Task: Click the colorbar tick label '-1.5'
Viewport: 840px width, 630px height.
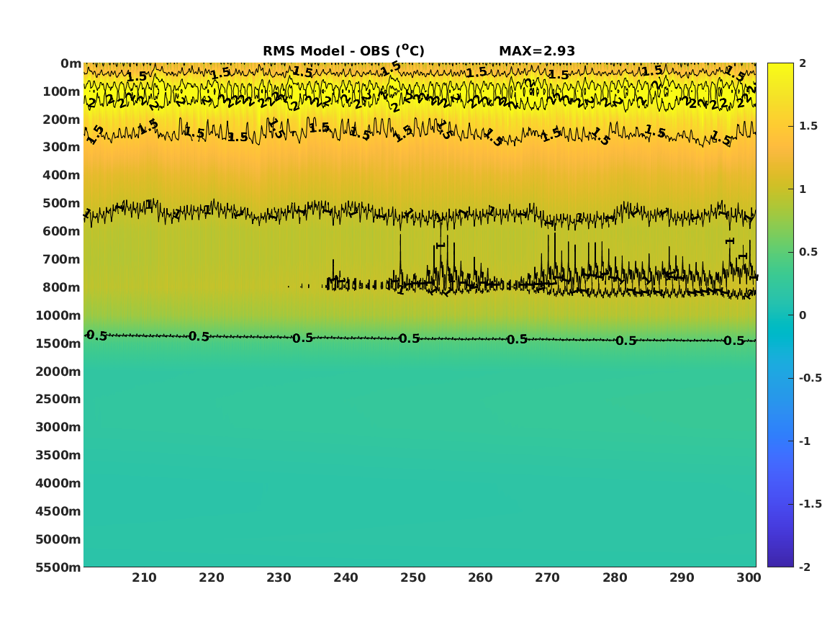Action: coord(810,503)
